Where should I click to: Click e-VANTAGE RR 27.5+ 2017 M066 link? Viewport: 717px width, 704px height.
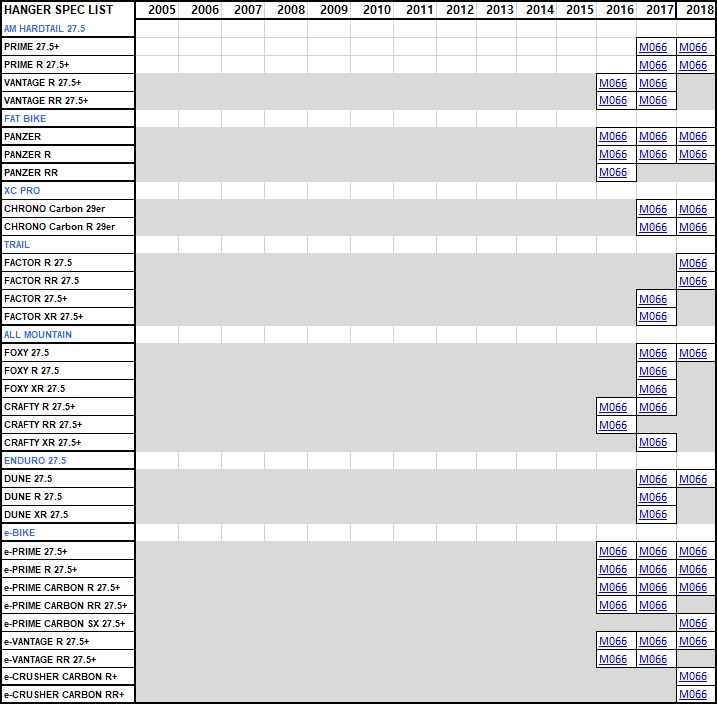(653, 659)
